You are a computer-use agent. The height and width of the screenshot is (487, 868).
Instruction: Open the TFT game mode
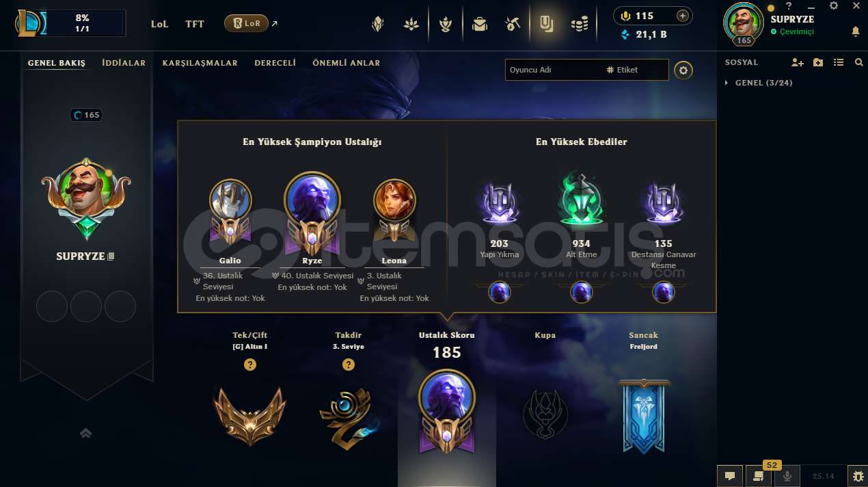tap(195, 24)
